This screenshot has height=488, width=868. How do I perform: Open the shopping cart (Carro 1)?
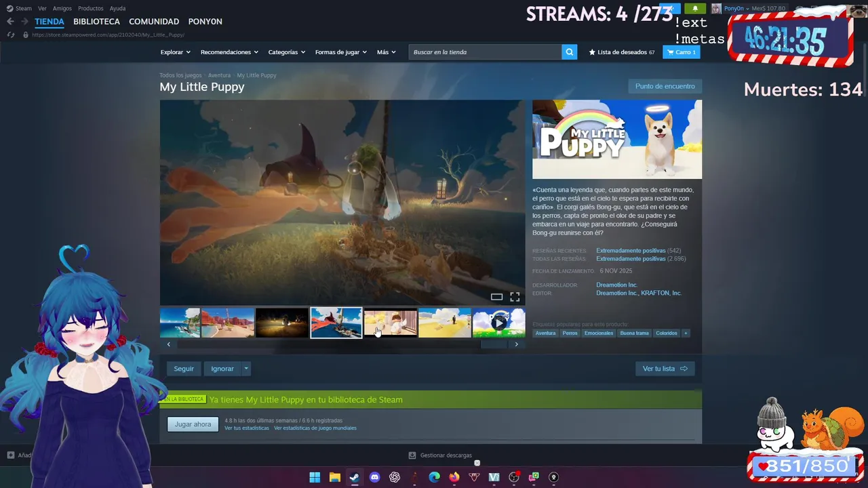click(681, 52)
